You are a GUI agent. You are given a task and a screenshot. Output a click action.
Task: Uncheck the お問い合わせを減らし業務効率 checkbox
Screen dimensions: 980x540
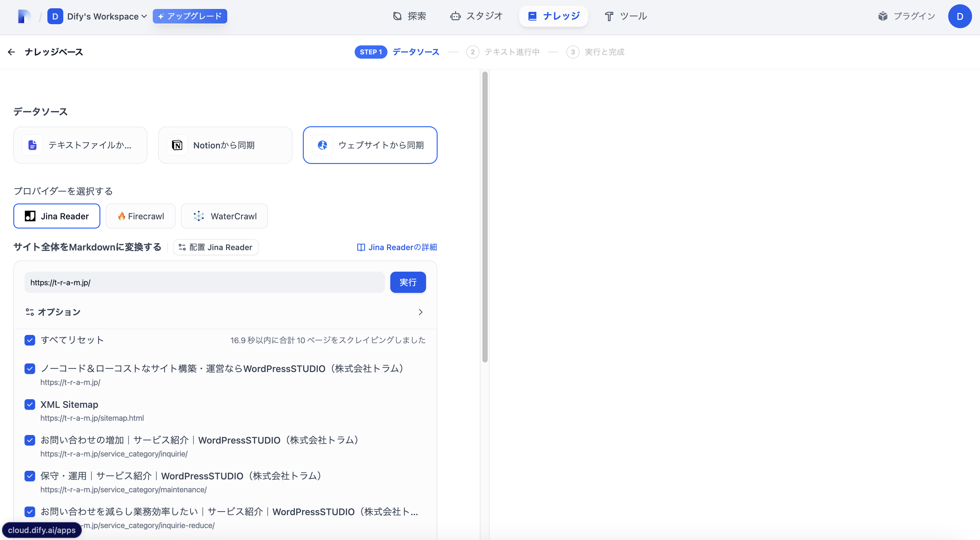[30, 512]
